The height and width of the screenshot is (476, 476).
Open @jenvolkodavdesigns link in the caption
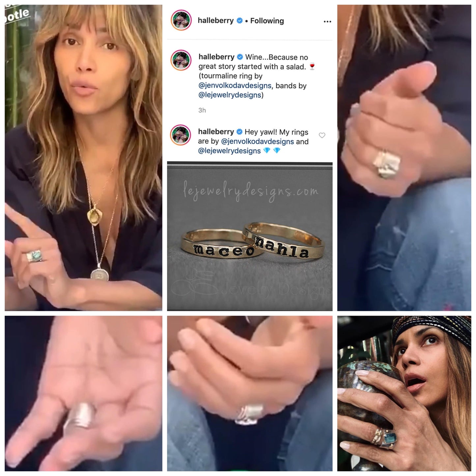(235, 86)
